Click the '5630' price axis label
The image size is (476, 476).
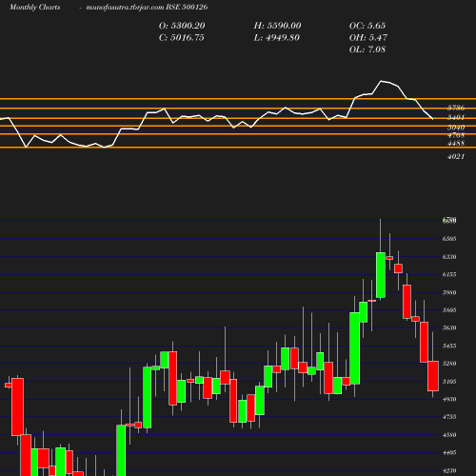pyautogui.click(x=449, y=327)
